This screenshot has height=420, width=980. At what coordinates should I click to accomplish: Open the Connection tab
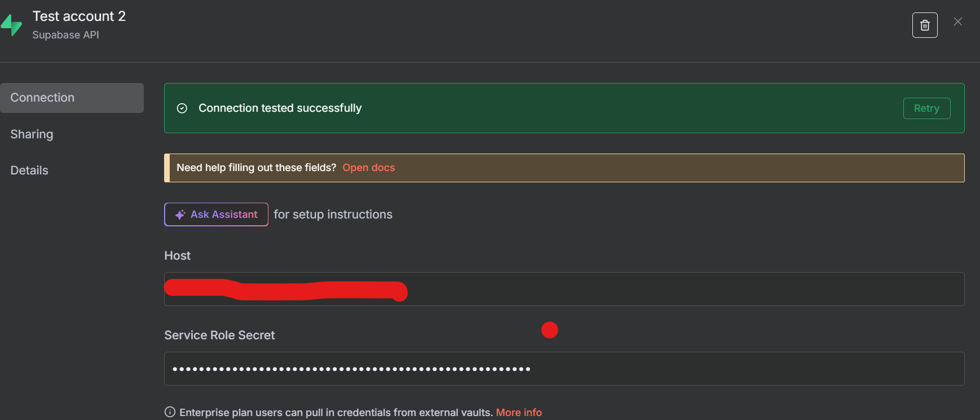tap(72, 98)
